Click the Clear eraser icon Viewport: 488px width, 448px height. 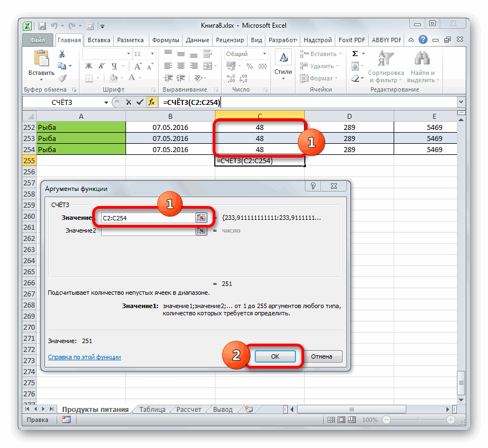355,78
